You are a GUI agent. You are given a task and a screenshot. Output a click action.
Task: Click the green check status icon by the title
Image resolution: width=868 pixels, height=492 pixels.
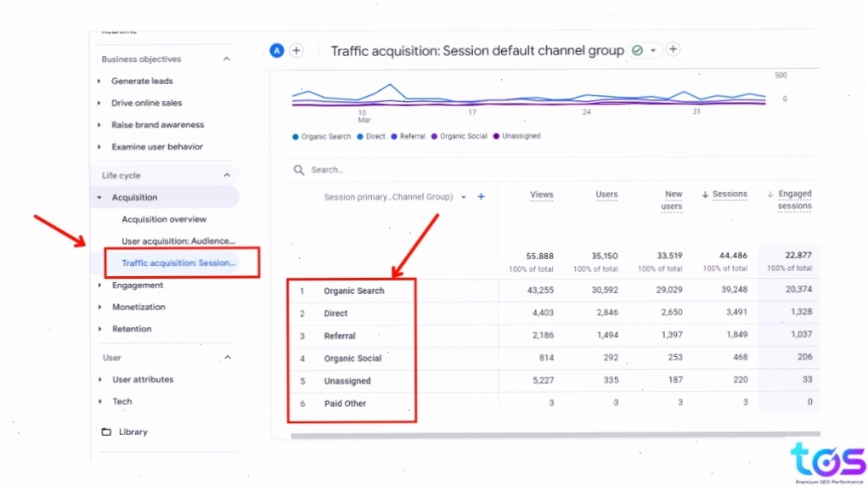[638, 50]
